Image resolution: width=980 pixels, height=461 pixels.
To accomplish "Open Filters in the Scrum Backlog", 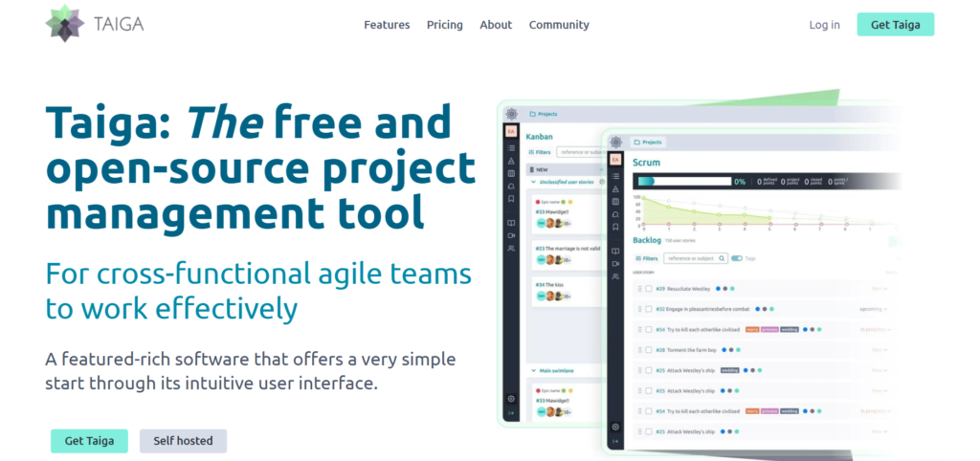I will pos(647,258).
